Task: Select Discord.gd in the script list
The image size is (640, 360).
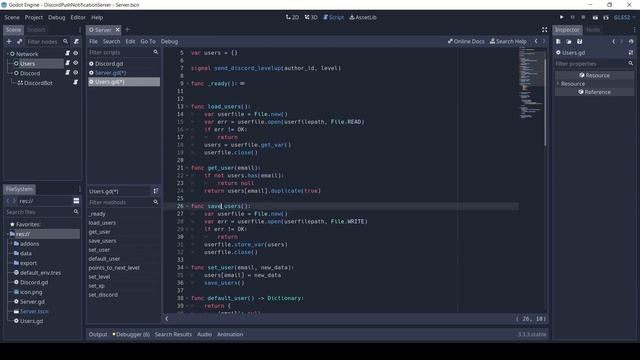Action: [124, 64]
